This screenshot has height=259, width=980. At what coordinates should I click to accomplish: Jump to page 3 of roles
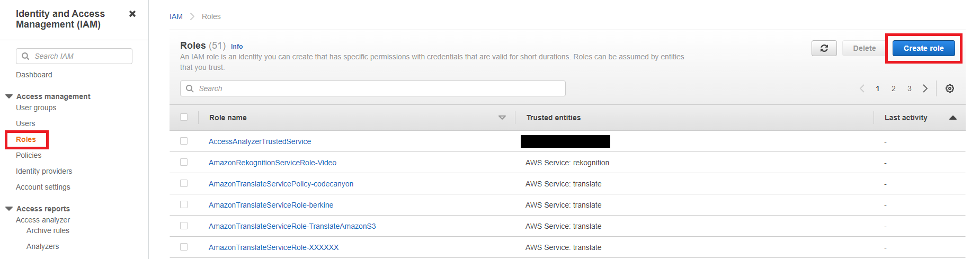click(909, 88)
